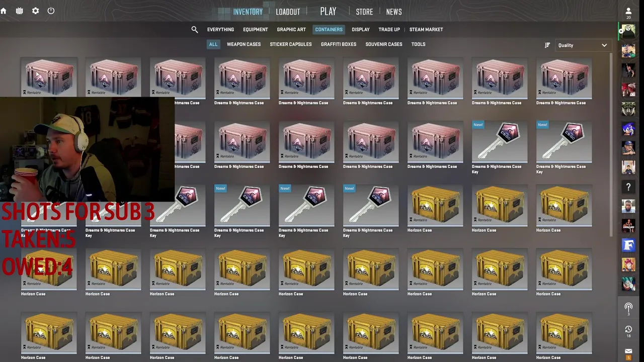Open the friends list icon showing 20
The width and height of the screenshot is (644, 362).
(628, 13)
